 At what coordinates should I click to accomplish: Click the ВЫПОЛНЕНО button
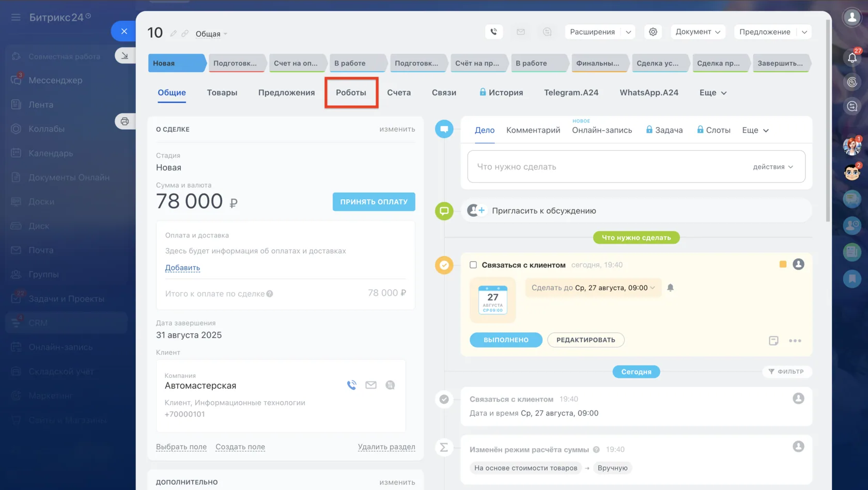[x=506, y=340]
